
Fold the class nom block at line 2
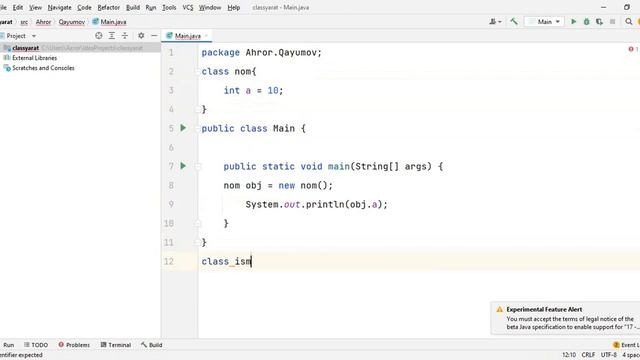[198, 72]
